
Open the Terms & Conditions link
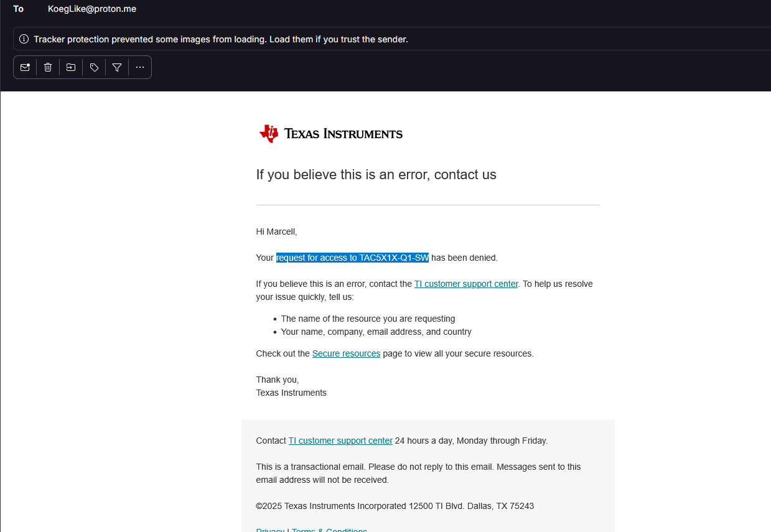pyautogui.click(x=329, y=530)
